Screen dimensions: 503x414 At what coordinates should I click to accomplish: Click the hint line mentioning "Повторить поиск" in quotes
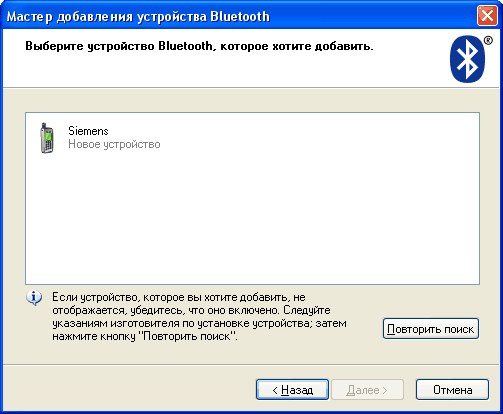coord(145,336)
